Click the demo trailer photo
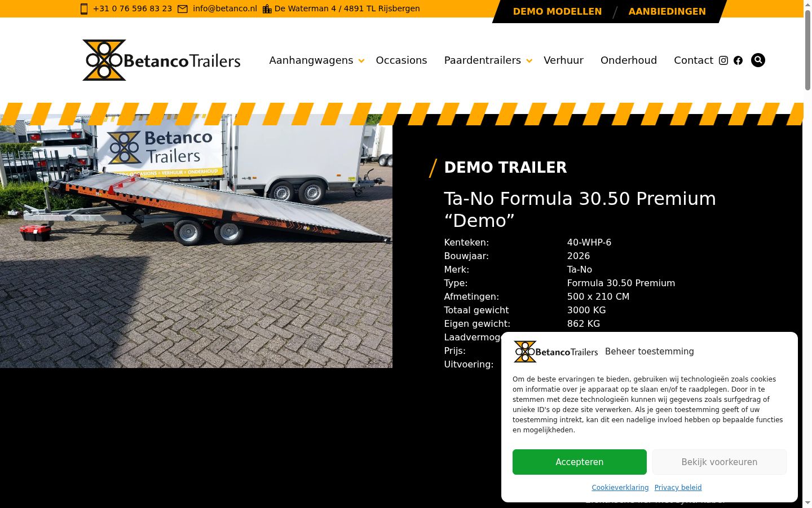 (x=196, y=241)
